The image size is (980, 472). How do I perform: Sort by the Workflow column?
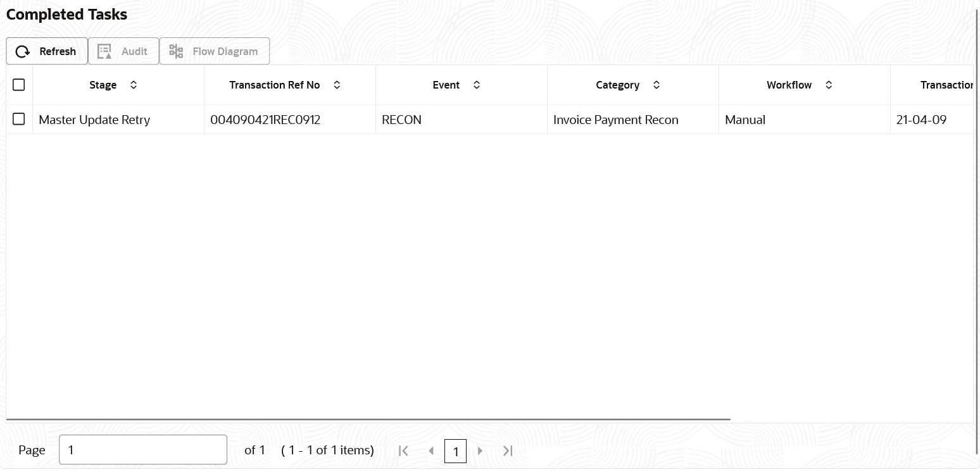829,84
